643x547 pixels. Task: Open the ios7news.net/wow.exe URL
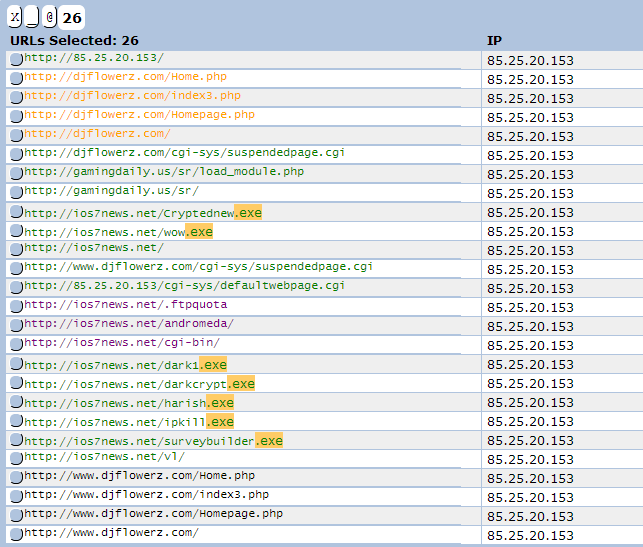click(x=118, y=232)
